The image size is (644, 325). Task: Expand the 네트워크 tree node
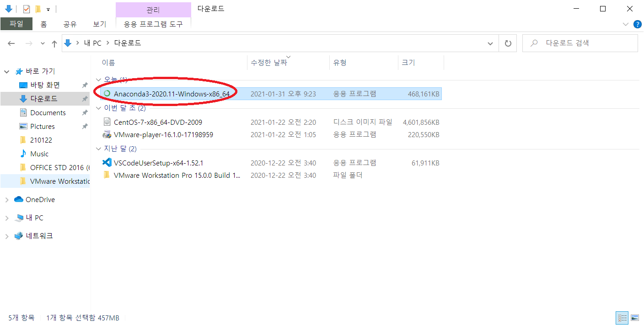pos(7,236)
